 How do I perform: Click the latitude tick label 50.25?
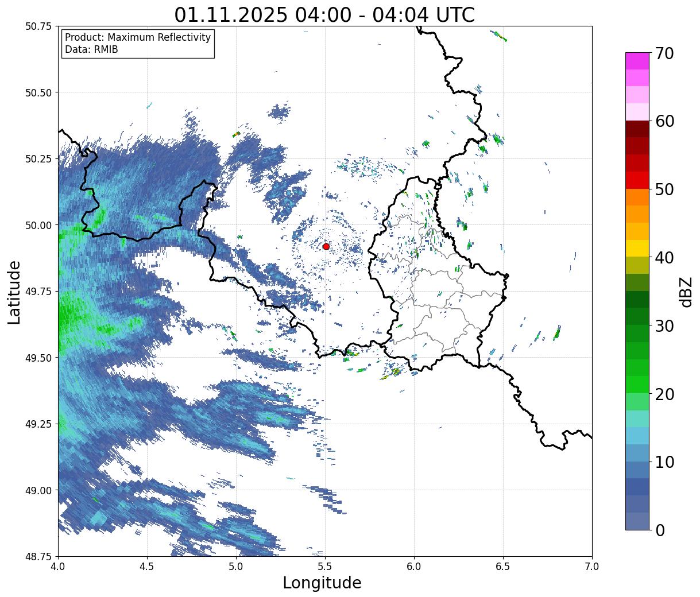pos(38,159)
